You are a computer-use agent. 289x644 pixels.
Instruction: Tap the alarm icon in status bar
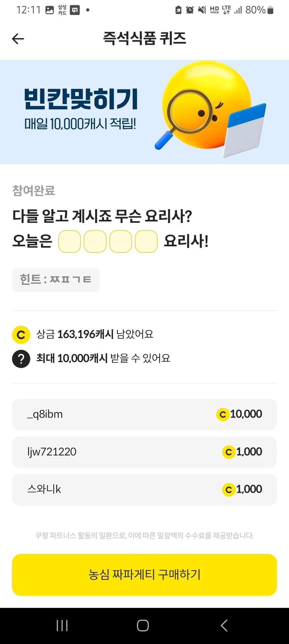190,10
